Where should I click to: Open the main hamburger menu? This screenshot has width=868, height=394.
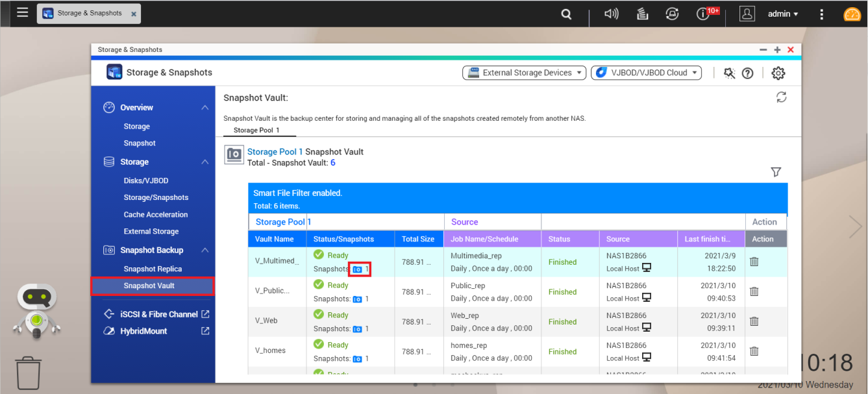pos(23,12)
